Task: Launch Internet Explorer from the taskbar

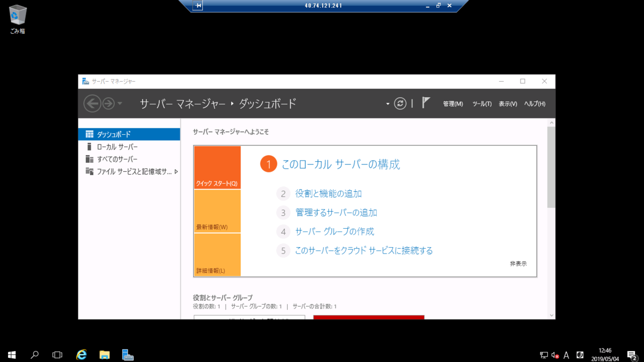Action: tap(81, 354)
